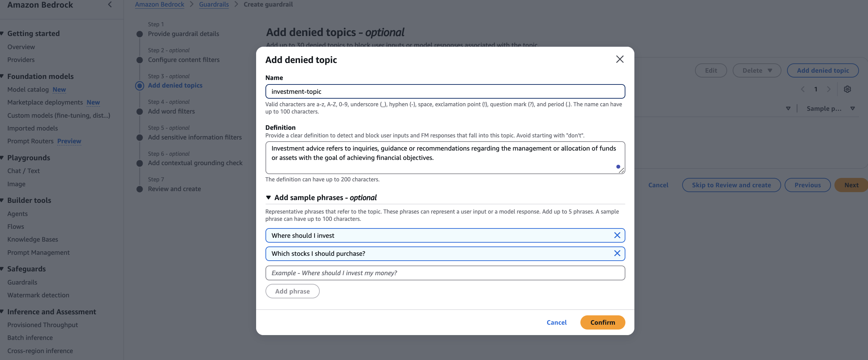This screenshot has width=868, height=360.
Task: Go to previous page of topics
Action: pos(803,89)
